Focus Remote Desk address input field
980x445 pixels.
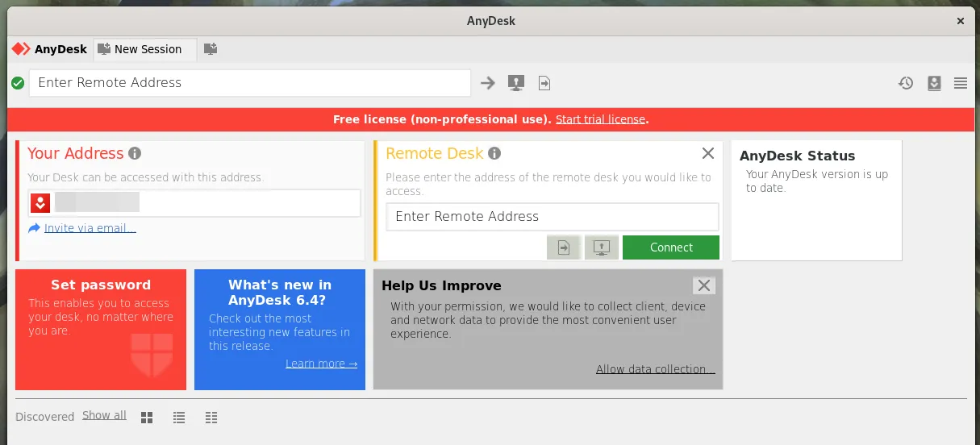553,216
